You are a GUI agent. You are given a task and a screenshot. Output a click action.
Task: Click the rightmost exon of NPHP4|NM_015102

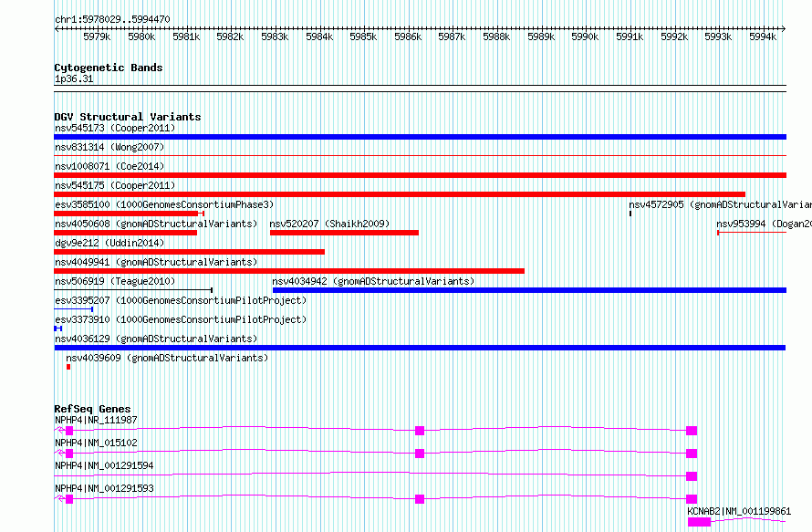point(692,454)
